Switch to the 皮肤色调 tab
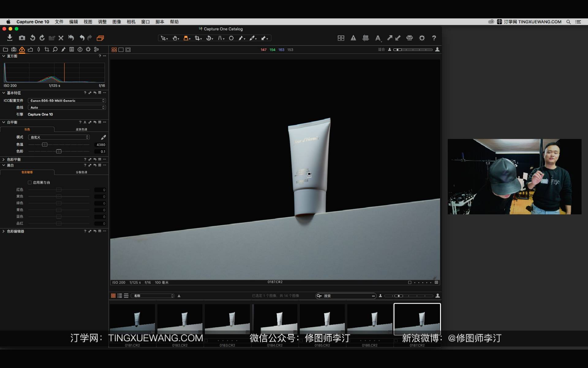588x368 pixels. pyautogui.click(x=81, y=129)
